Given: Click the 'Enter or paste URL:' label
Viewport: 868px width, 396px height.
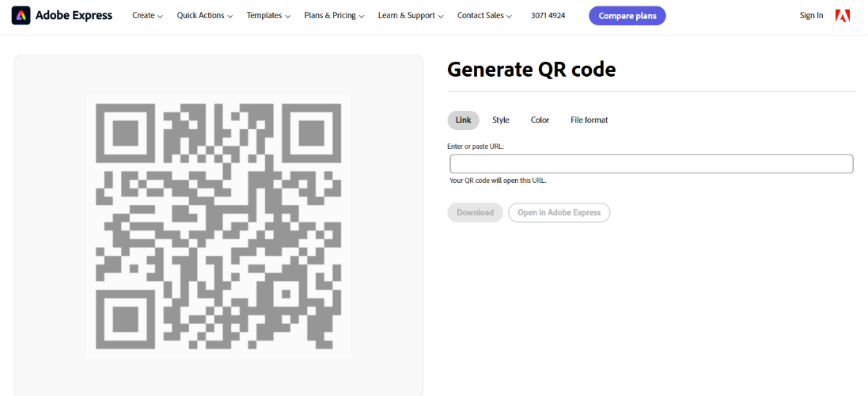Looking at the screenshot, I should coord(476,147).
